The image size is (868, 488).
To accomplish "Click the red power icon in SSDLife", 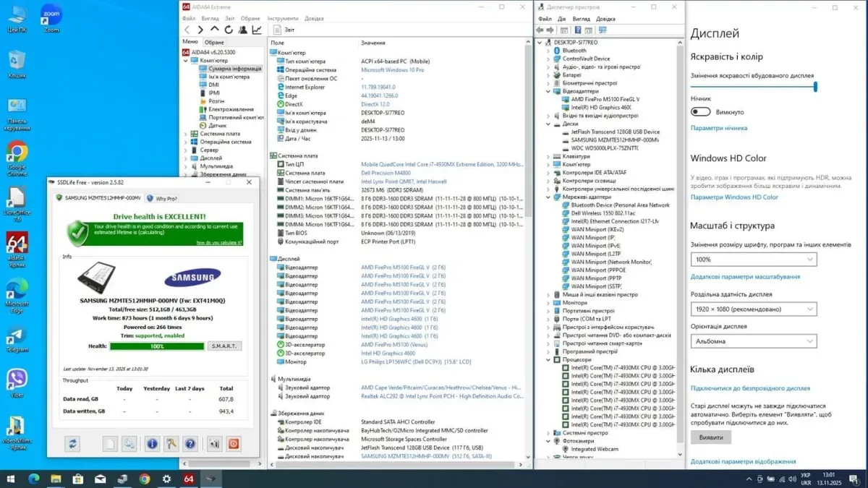I will (x=234, y=444).
